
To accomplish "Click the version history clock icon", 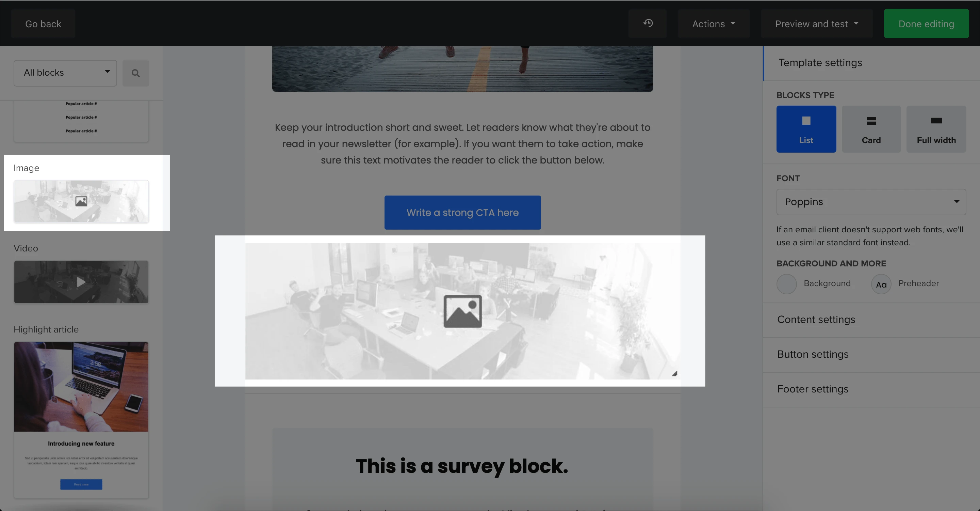I will (648, 24).
